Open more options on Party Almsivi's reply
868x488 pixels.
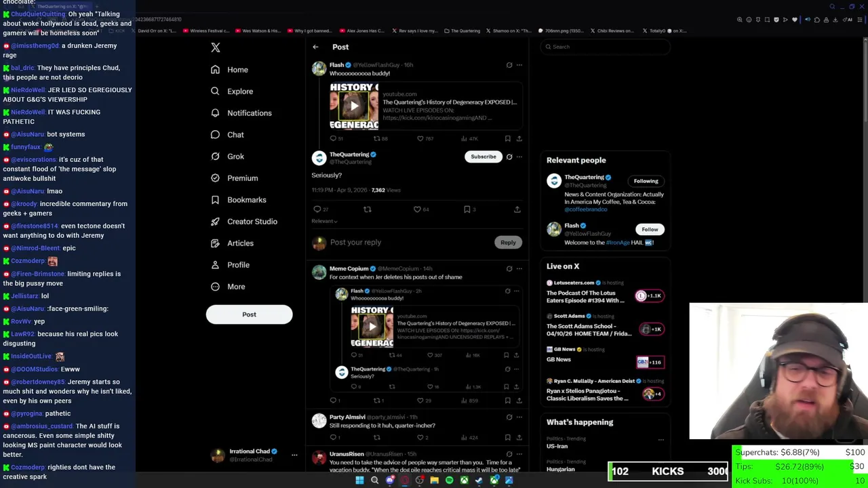tap(519, 417)
